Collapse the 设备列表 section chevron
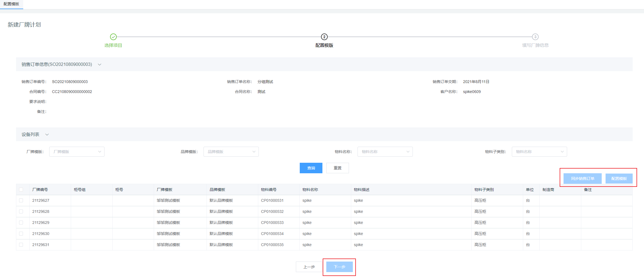Viewport: 644px width, 279px height. [x=47, y=135]
